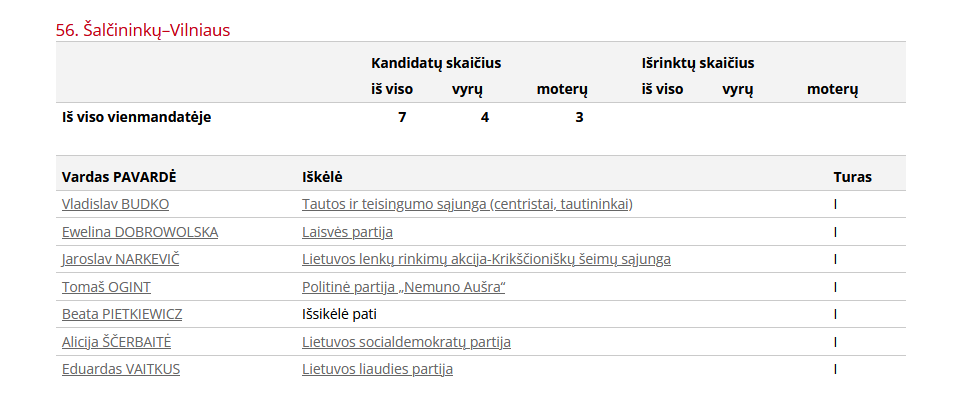
Task: Click the Kandidatų skaičius header
Action: point(436,63)
